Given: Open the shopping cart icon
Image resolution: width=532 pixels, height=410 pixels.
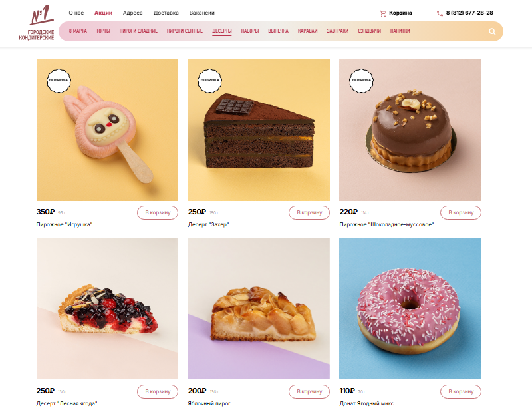Looking at the screenshot, I should point(383,13).
